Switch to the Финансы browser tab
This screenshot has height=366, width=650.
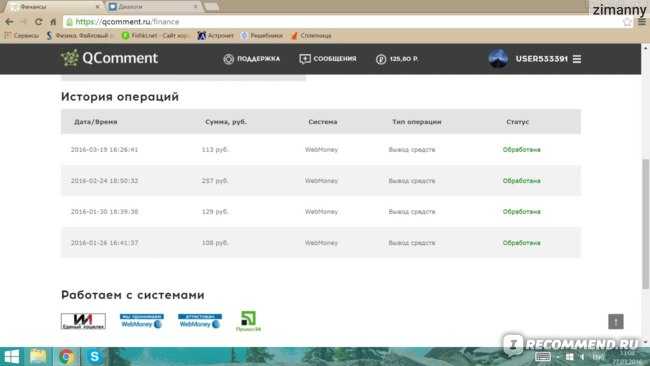point(54,7)
